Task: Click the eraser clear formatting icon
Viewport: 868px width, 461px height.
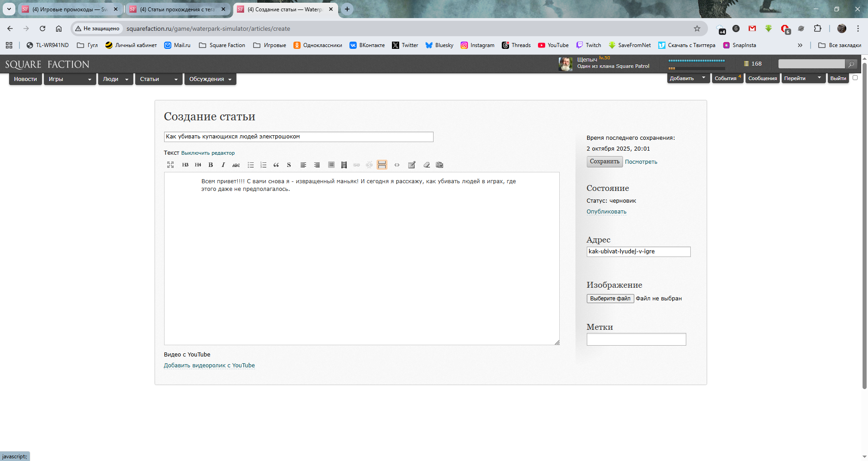Action: 426,165
